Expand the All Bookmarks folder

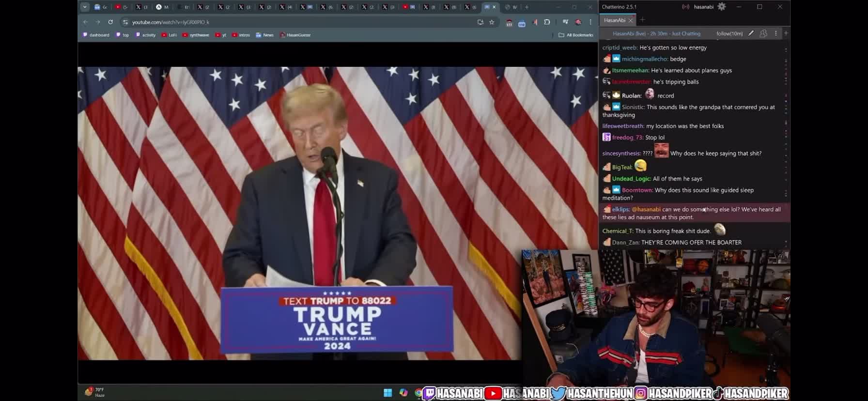(x=576, y=35)
